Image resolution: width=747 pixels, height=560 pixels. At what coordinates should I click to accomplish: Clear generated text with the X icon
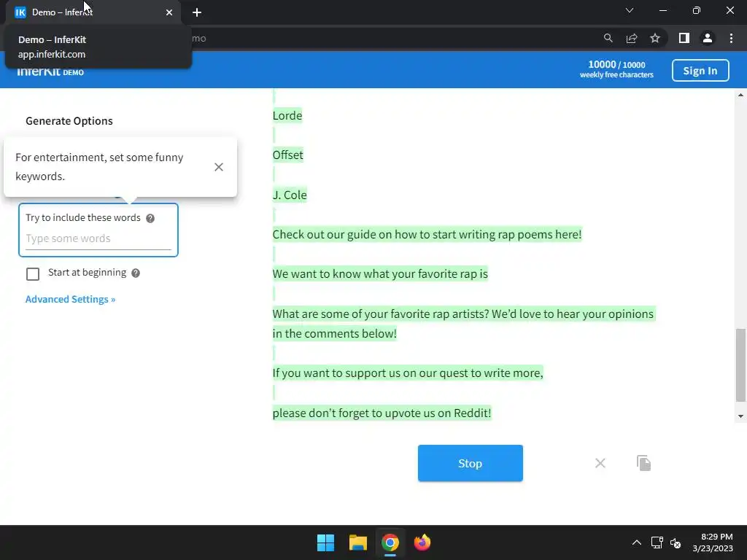pos(600,463)
